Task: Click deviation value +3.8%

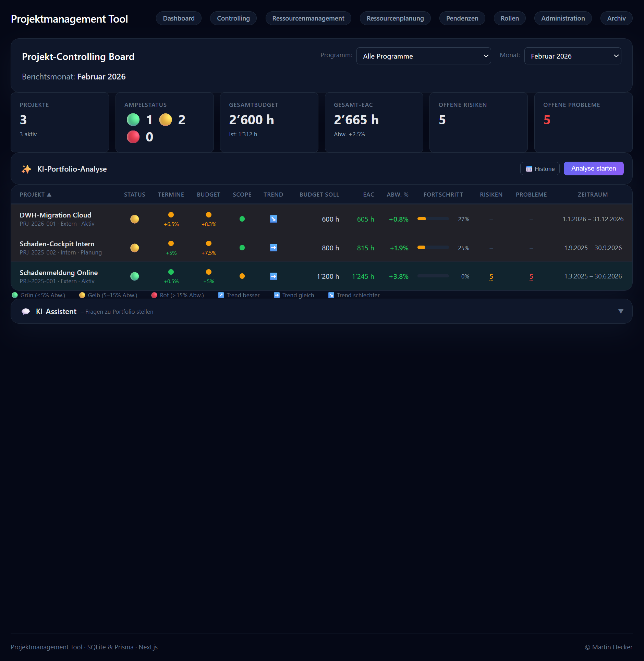Action: [x=399, y=276]
